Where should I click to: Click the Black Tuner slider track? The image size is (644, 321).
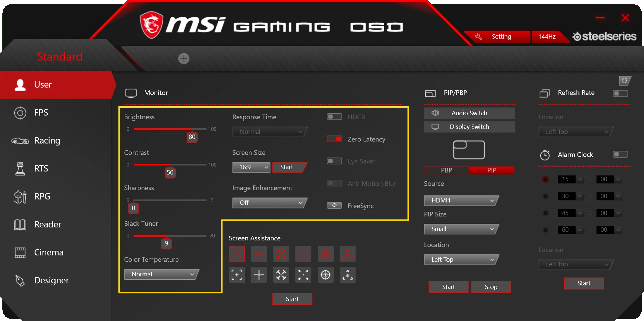(170, 236)
